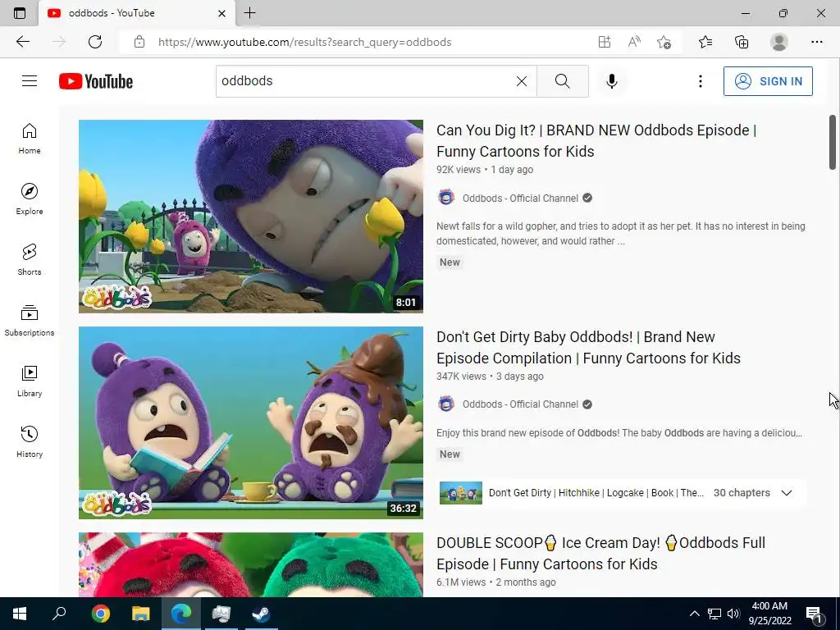Click the browser Back arrow
This screenshot has height=630, width=840.
(x=22, y=42)
